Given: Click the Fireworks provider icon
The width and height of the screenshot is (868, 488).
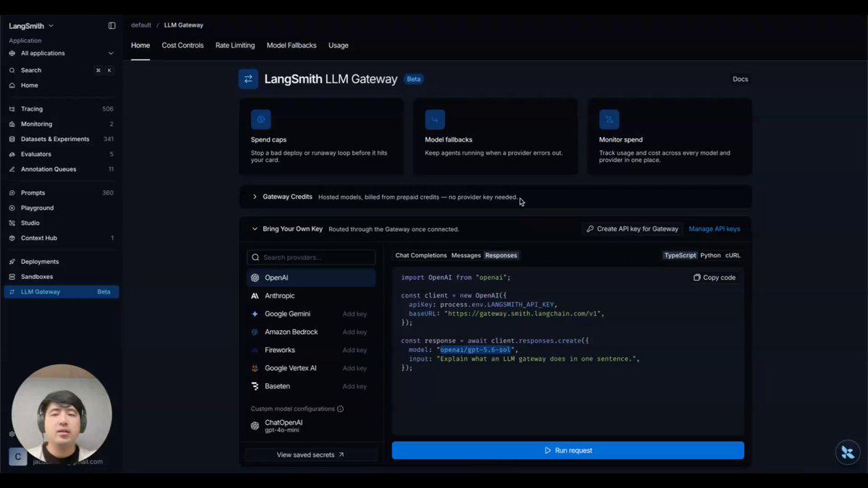Looking at the screenshot, I should point(255,350).
